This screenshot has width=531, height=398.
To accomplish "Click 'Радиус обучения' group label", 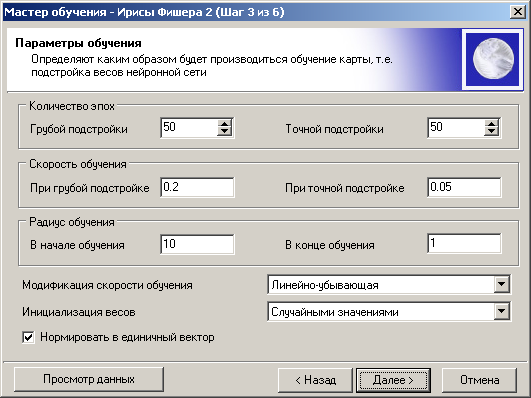I will 72,222.
